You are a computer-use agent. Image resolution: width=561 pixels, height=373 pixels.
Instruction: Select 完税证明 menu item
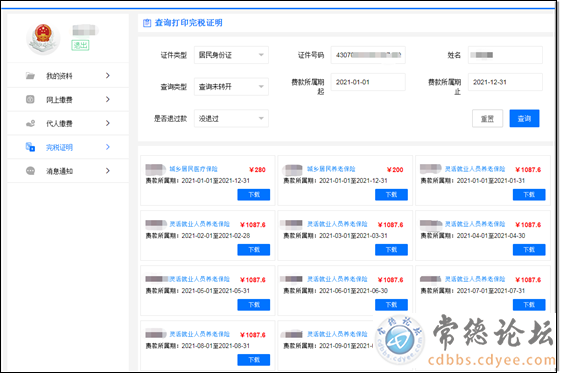[68, 147]
